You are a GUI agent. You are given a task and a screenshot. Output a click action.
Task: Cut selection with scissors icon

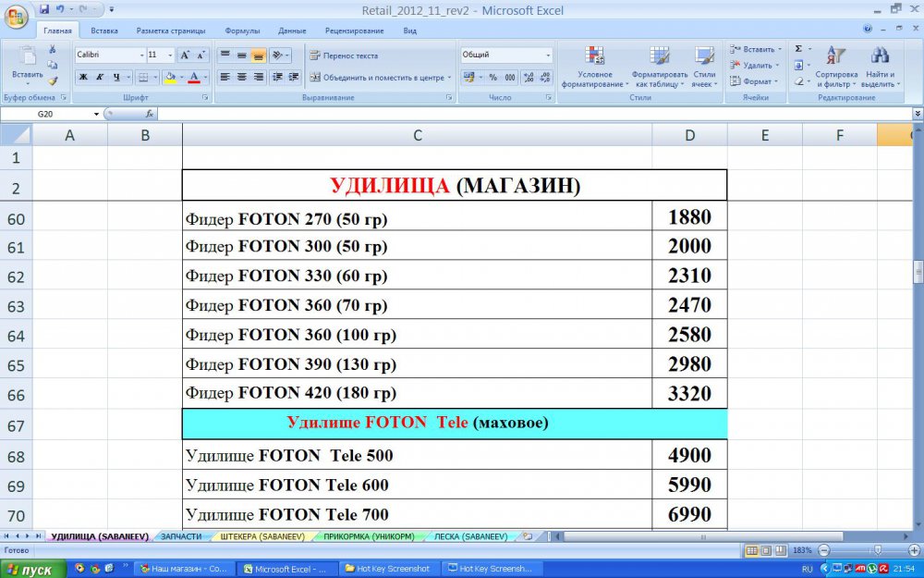(x=53, y=50)
